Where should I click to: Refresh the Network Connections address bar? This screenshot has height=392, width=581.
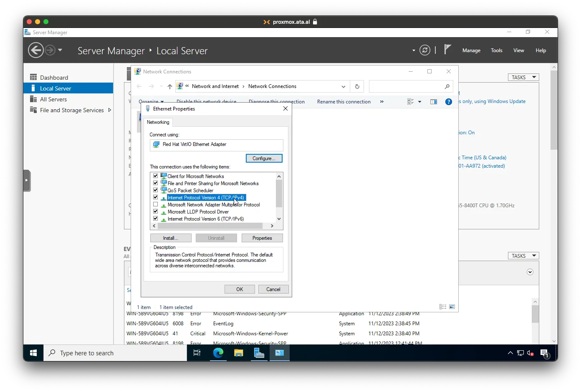pyautogui.click(x=357, y=86)
